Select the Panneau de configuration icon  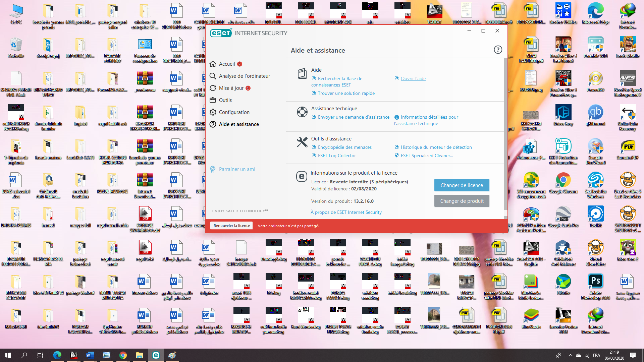(x=145, y=50)
